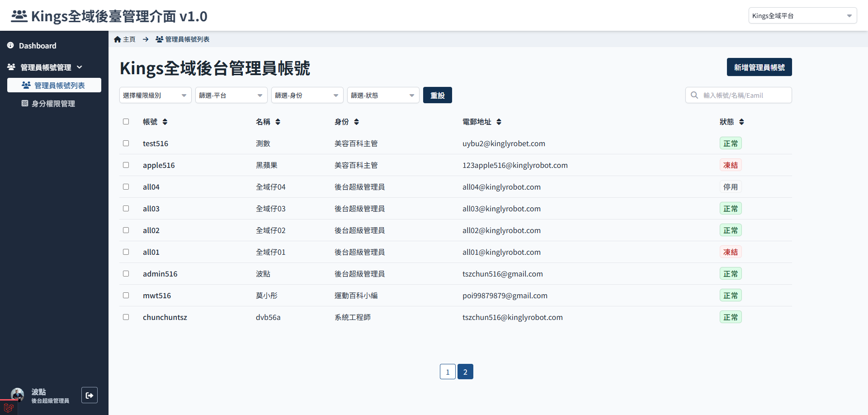Check the box for all02 row

126,230
